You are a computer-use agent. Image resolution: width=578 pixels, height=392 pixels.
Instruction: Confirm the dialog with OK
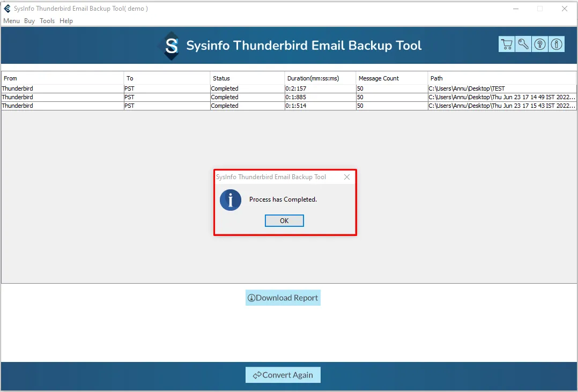(x=284, y=220)
